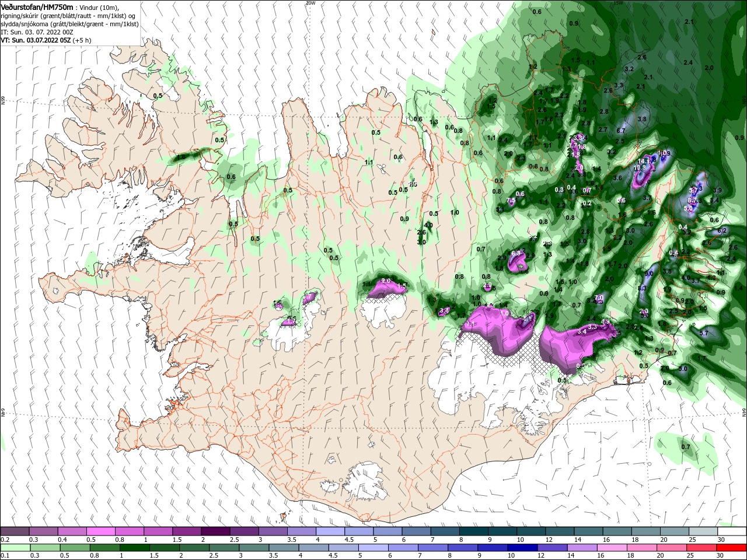Image resolution: width=747 pixels, height=560 pixels.
Task: Click the lavender swatch between 5 and 6 in lower legend
Action: coord(373,548)
